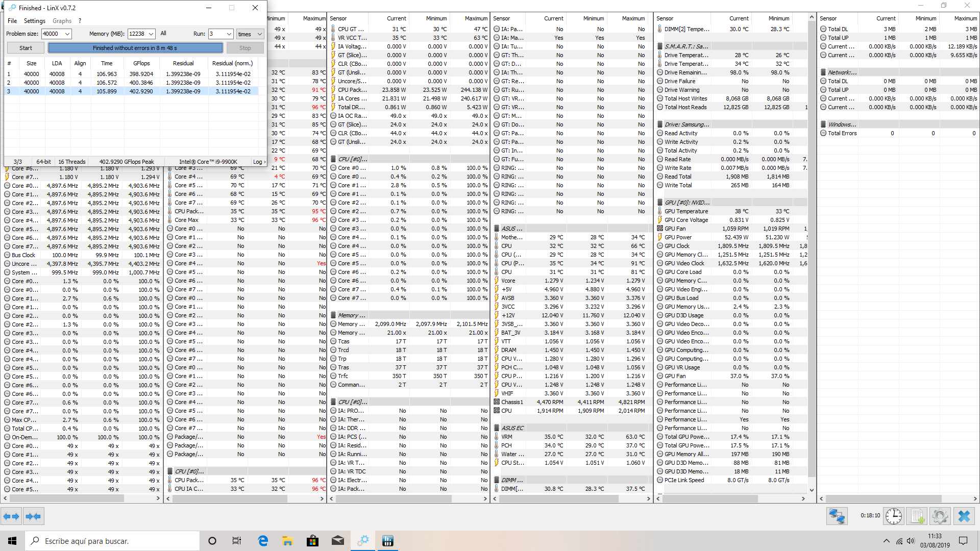
Task: Open the Mail app from taskbar
Action: click(x=338, y=541)
